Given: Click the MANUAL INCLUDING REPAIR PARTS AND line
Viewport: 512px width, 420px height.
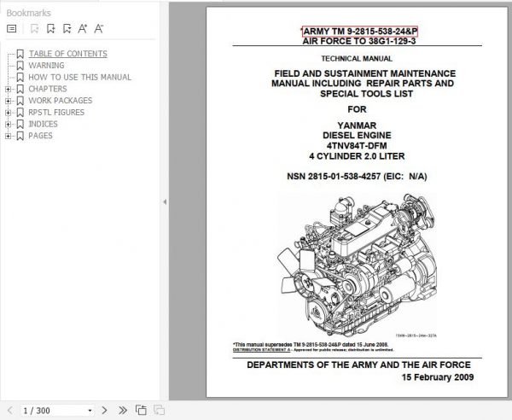Looking at the screenshot, I should coord(363,84).
